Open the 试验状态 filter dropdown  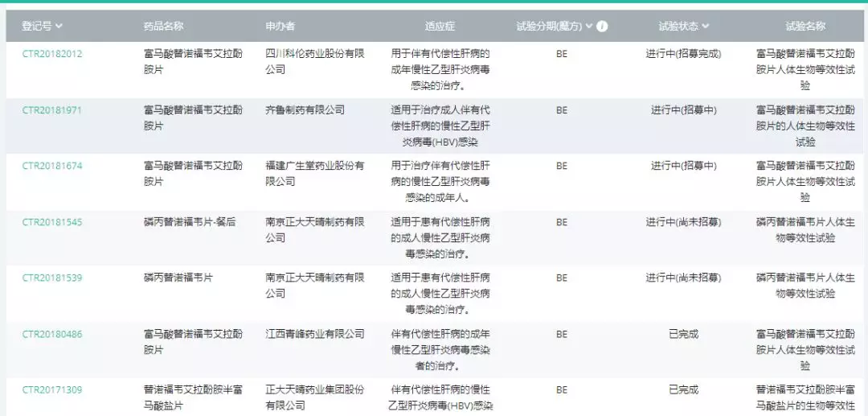tap(706, 26)
